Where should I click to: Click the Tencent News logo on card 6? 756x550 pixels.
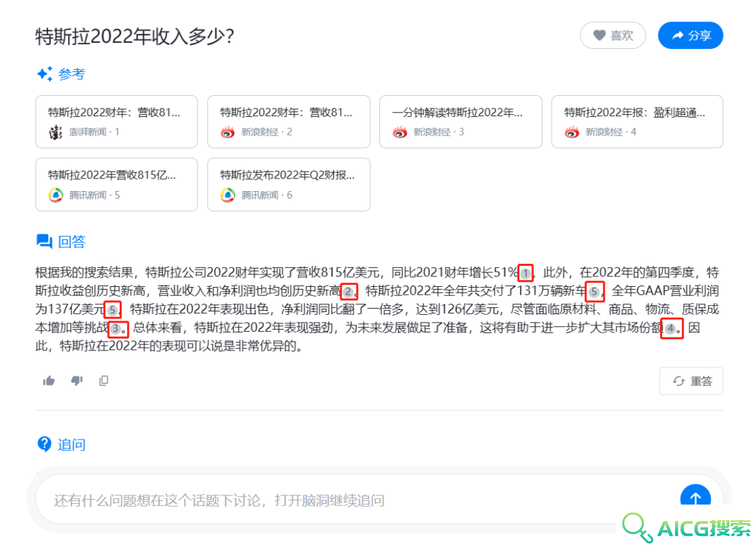coord(227,195)
